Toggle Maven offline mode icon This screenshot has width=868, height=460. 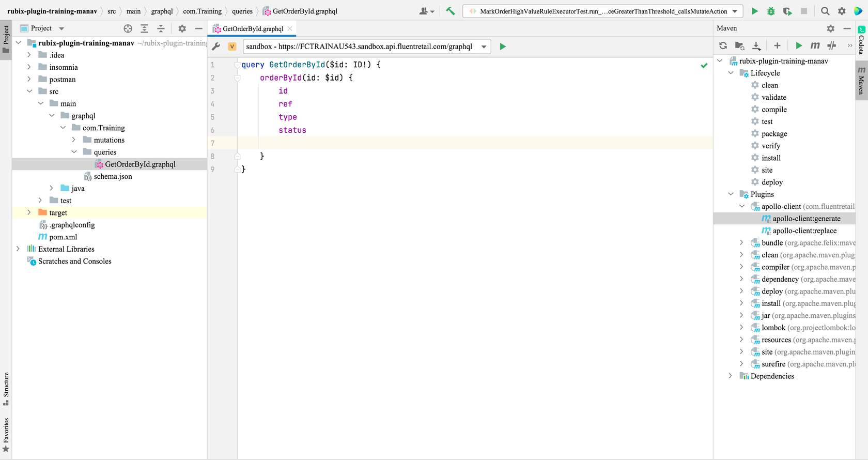click(x=831, y=45)
